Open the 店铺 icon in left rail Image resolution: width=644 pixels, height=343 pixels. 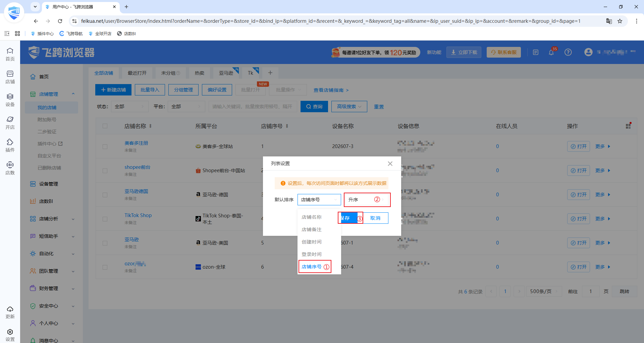[10, 77]
